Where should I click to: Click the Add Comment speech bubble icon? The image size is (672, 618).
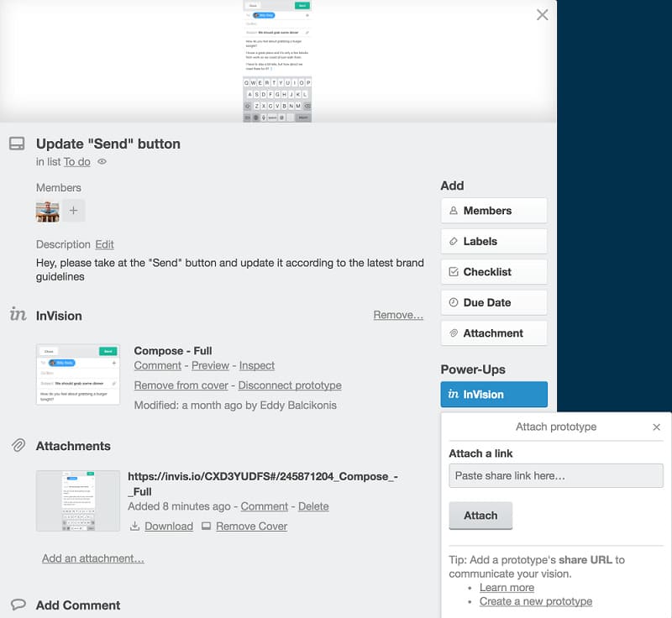point(18,605)
